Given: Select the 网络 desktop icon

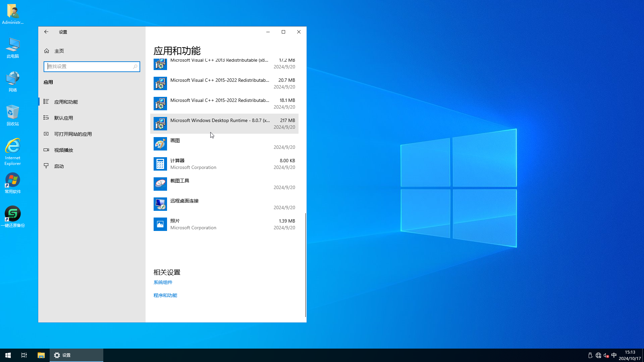Looking at the screenshot, I should pyautogui.click(x=13, y=82).
